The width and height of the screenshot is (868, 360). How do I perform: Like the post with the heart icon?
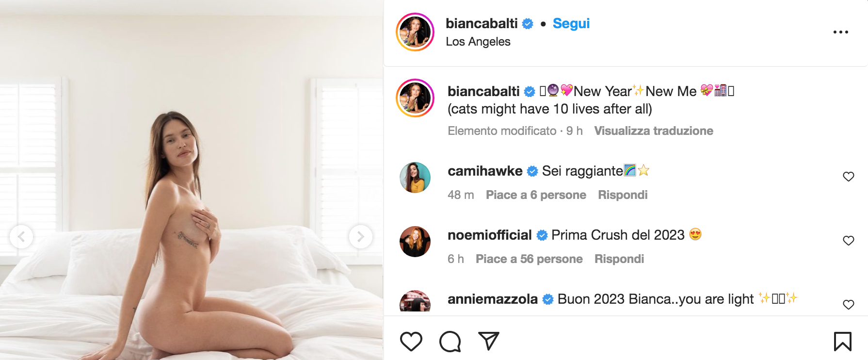click(411, 342)
